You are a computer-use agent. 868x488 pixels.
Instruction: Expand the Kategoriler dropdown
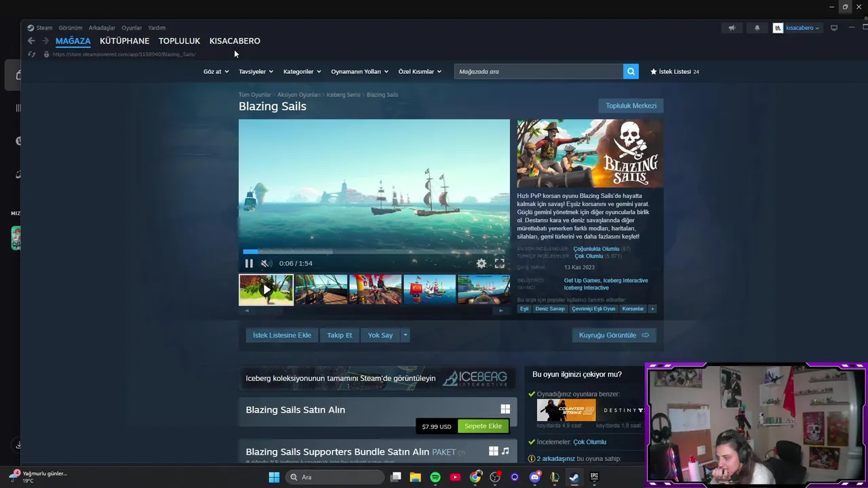pos(302,71)
